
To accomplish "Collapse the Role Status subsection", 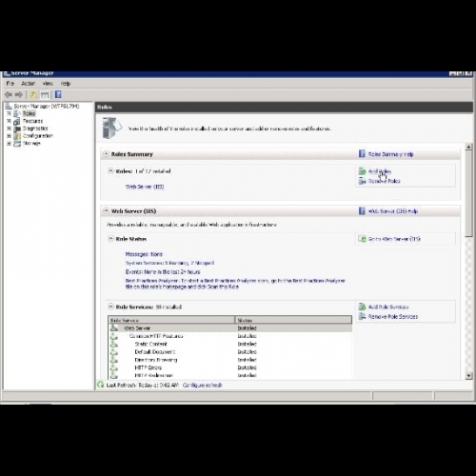I will click(x=110, y=239).
